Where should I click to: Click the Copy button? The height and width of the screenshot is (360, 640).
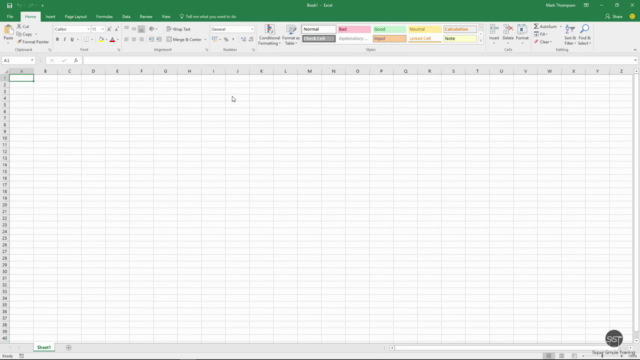click(x=24, y=34)
